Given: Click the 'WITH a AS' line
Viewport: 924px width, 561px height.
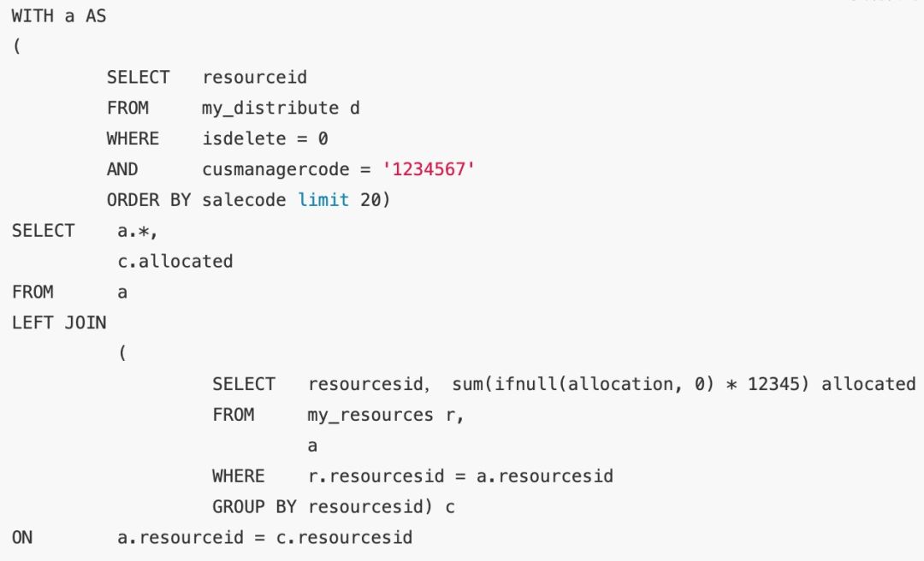Looking at the screenshot, I should [59, 16].
